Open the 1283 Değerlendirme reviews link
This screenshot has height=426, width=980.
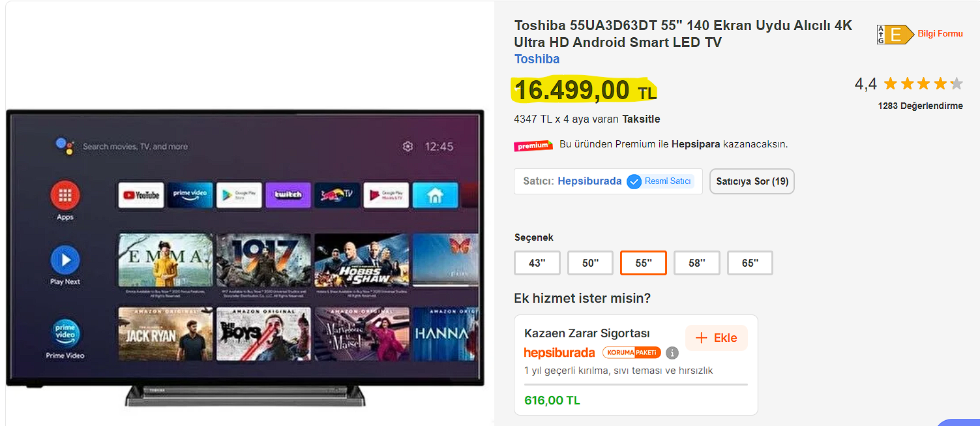coord(920,106)
